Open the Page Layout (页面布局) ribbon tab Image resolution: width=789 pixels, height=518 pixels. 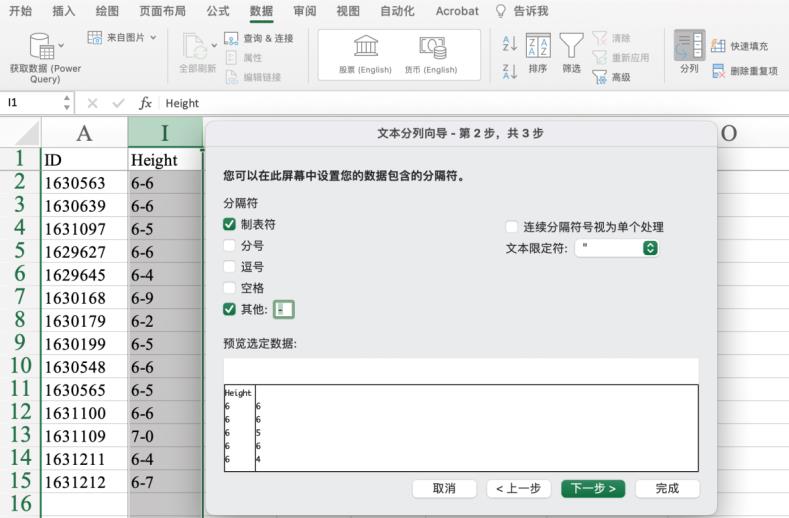162,11
